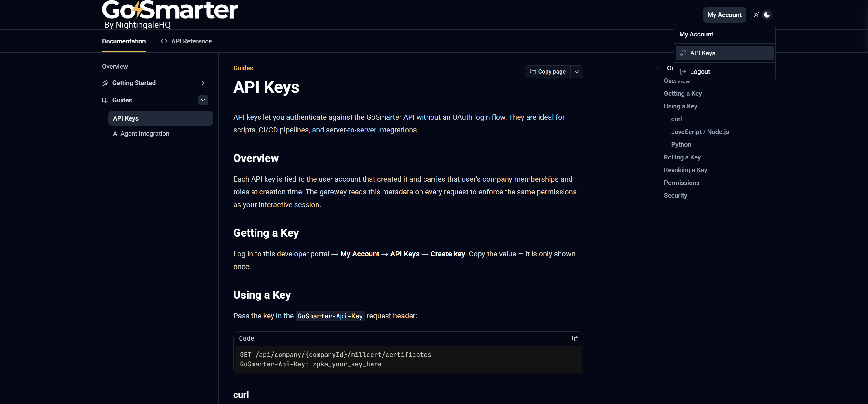Screen dimensions: 868x404
Task: Select API Keys sidebar page
Action: (161, 118)
